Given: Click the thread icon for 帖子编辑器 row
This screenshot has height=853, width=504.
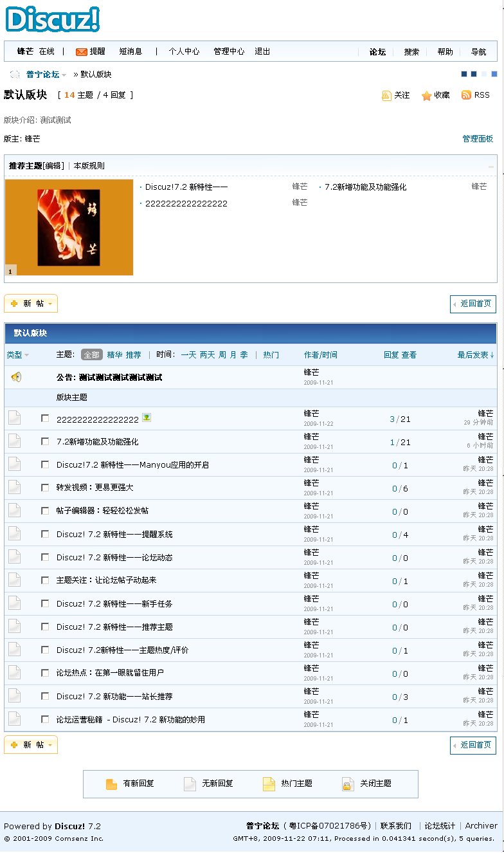Looking at the screenshot, I should pos(14,511).
